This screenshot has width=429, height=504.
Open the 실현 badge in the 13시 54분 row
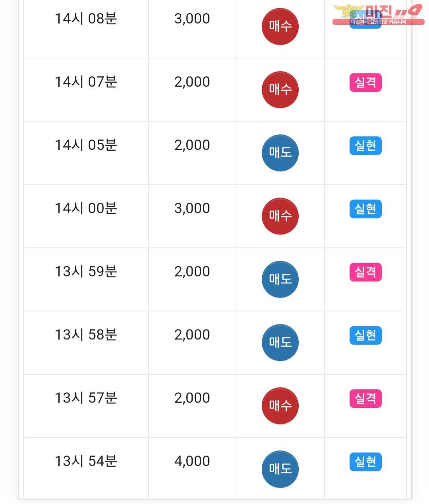pos(365,462)
